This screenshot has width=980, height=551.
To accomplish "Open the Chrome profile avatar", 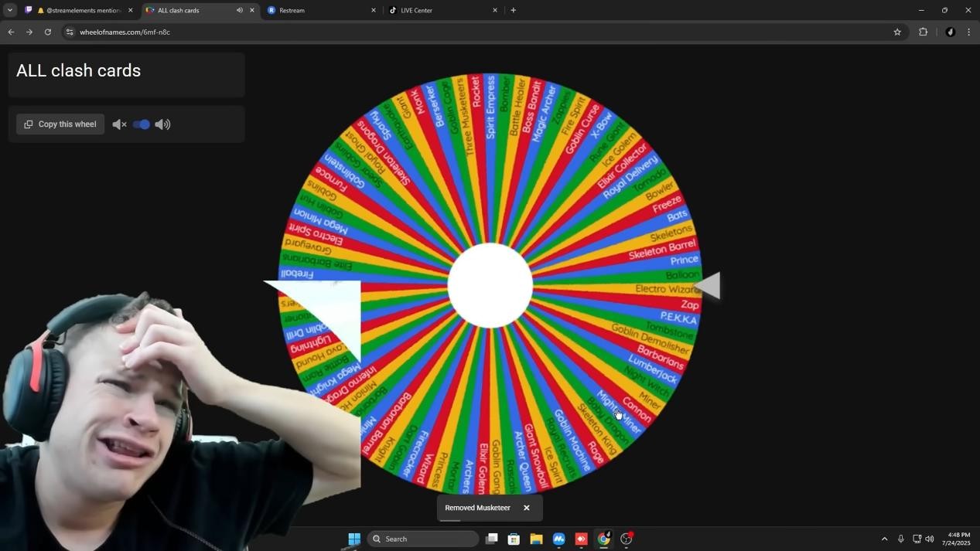I will click(950, 32).
